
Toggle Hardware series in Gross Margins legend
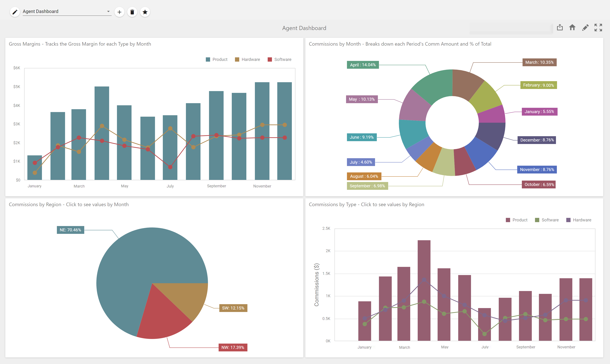point(247,59)
